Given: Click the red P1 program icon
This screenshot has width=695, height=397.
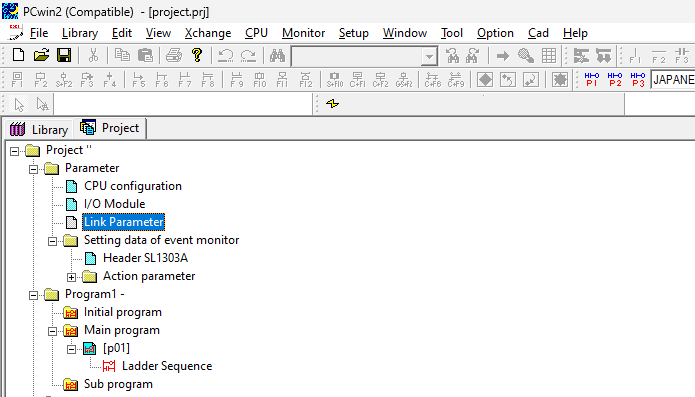Looking at the screenshot, I should click(592, 80).
